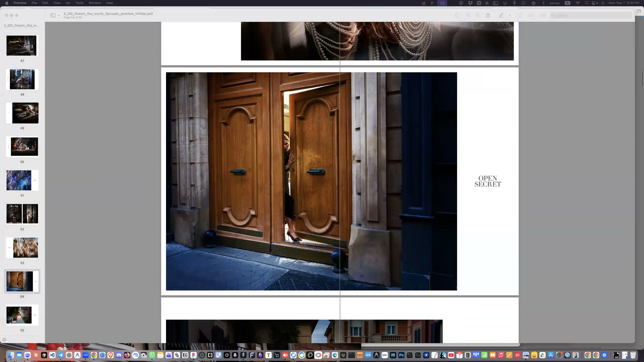Open Telegram from the Dock
The width and height of the screenshot is (644, 362).
[61, 355]
